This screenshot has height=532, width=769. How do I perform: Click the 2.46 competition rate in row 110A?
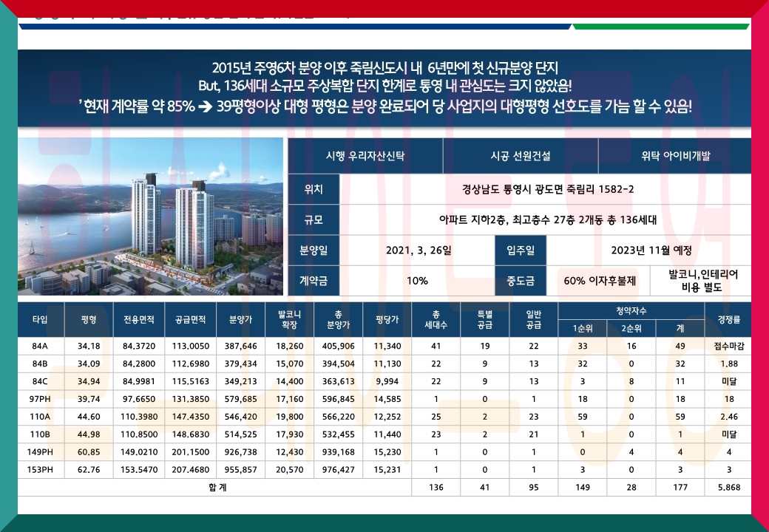[729, 417]
